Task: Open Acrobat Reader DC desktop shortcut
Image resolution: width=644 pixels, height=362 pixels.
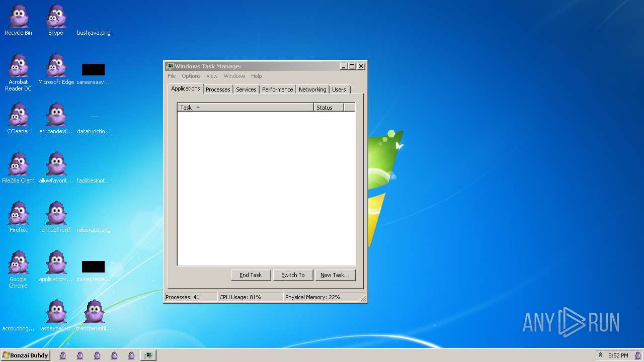Action: point(18,72)
